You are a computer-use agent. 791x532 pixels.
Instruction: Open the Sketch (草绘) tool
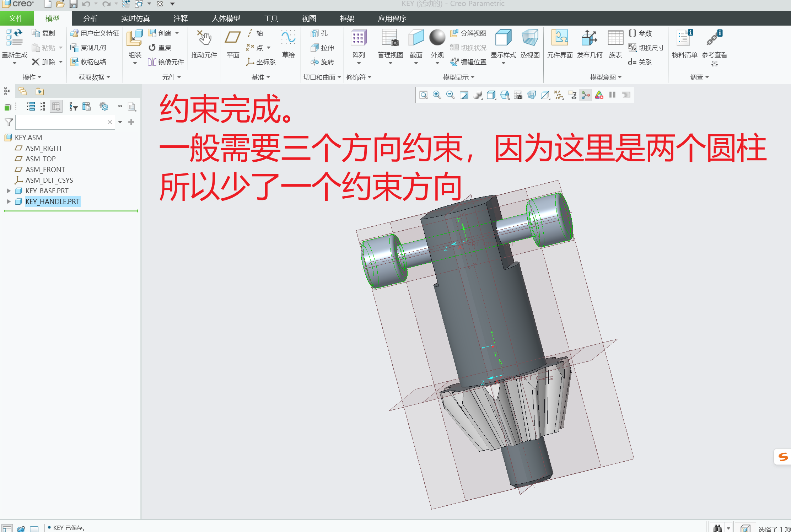tap(288, 44)
